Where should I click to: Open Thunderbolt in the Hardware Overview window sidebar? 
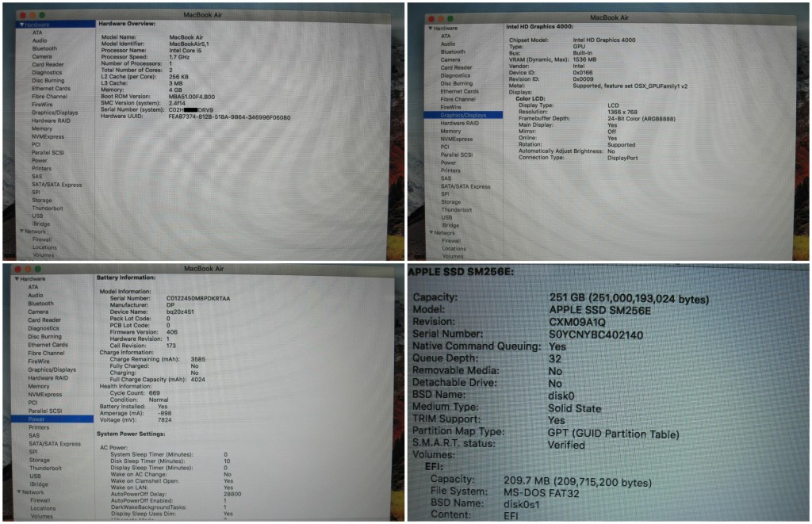[x=47, y=208]
